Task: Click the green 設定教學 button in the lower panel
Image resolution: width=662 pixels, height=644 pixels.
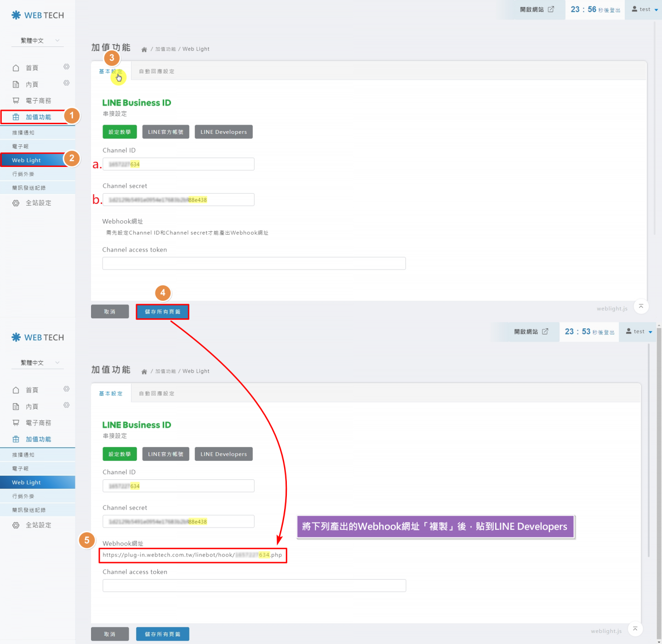Action: click(120, 454)
